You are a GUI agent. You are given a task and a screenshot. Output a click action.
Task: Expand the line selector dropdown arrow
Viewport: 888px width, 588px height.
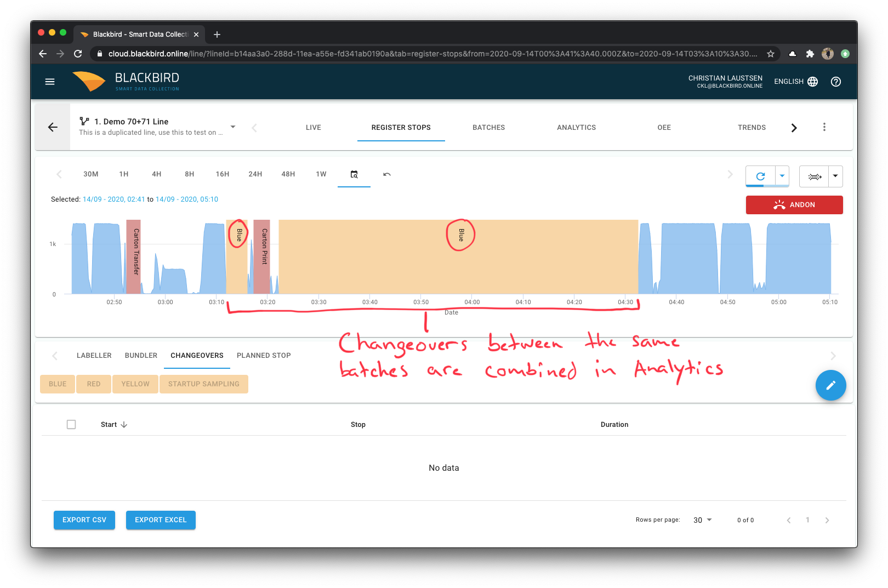coord(233,127)
